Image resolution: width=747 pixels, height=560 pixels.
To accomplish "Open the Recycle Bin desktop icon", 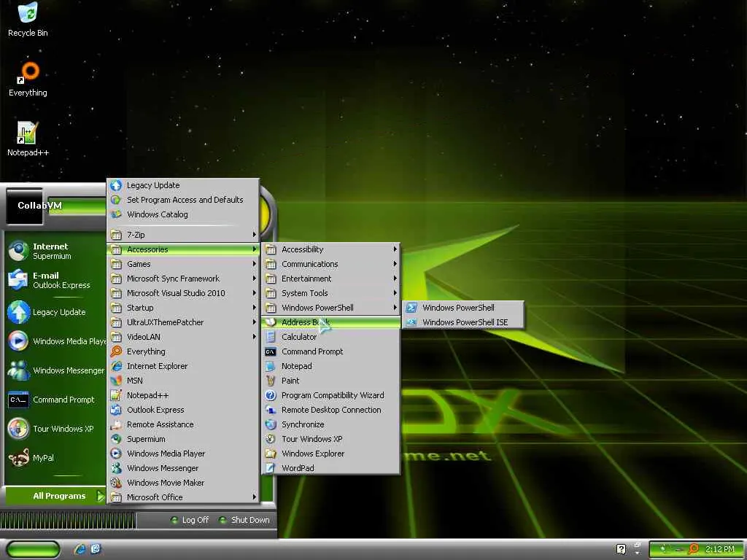I will coord(28,20).
